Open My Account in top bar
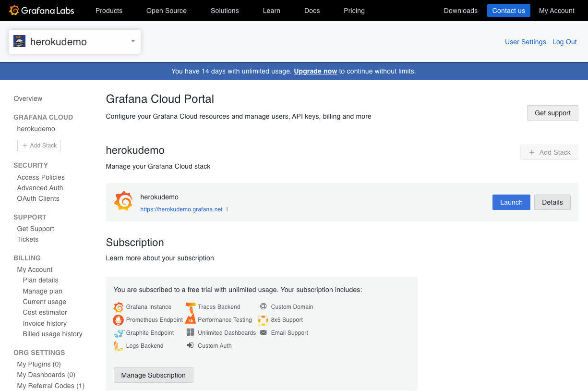 (x=557, y=11)
